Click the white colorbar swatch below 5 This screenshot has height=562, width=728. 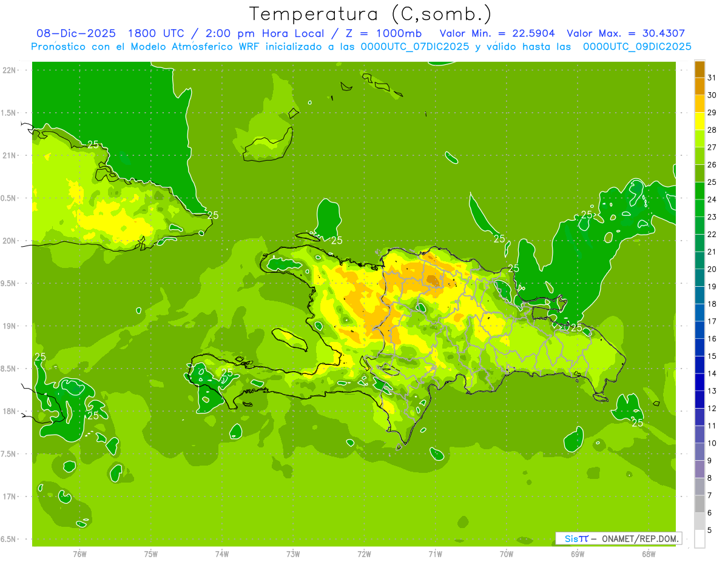(x=699, y=539)
